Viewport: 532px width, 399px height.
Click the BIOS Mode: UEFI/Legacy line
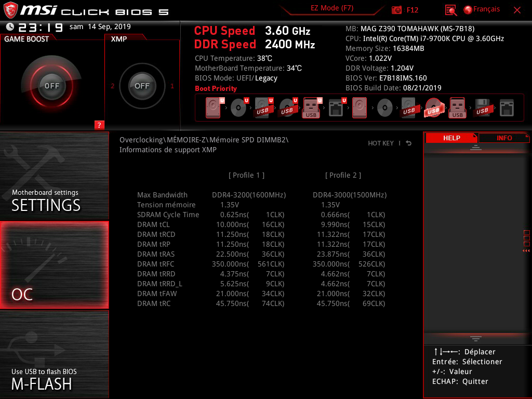[236, 78]
